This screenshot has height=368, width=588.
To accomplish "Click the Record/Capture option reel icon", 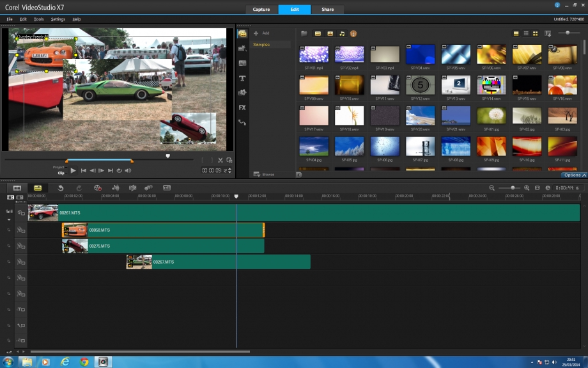I will pos(98,188).
